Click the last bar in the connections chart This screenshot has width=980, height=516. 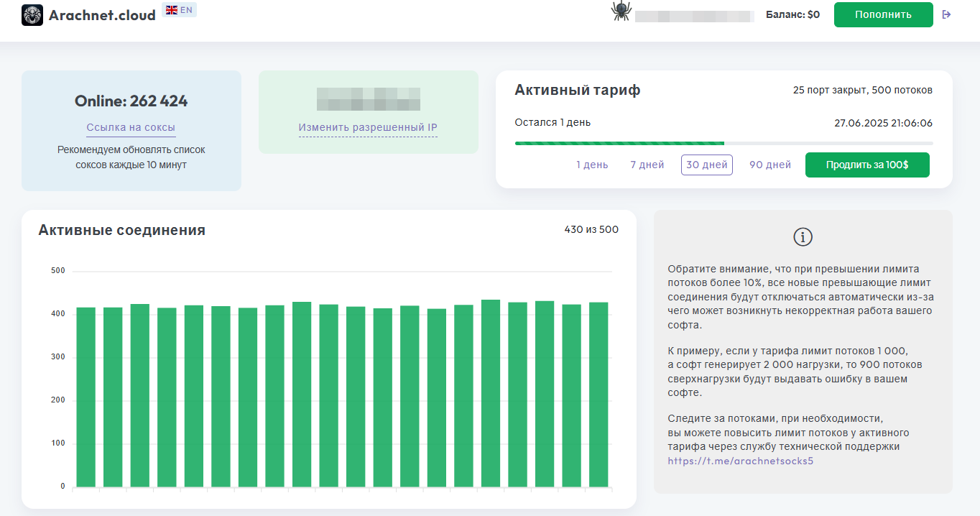tap(598, 395)
